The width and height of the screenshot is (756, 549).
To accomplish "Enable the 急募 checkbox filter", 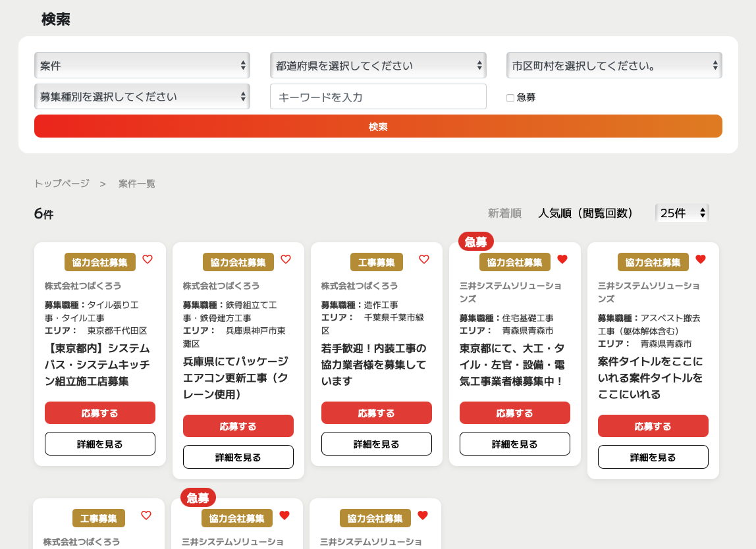I will pos(510,98).
